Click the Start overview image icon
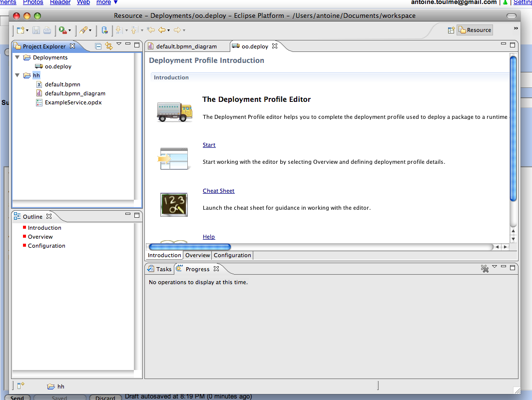This screenshot has height=400, width=532. point(173,158)
